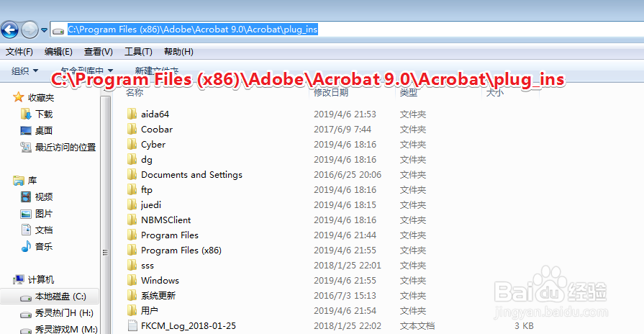644x334 pixels.
Task: Select 秀灵游戏M (M:) drive
Action: tap(66, 330)
